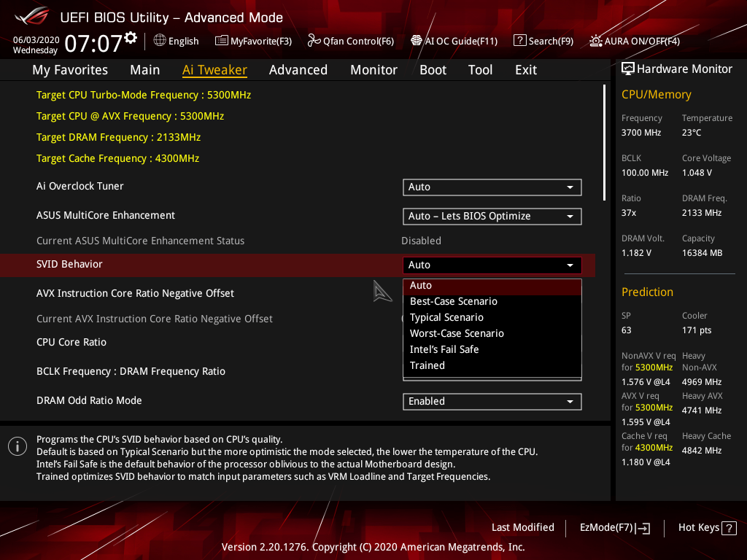Screen dimensions: 747x560
Task: Toggle AURA lighting on or off
Action: 634,41
